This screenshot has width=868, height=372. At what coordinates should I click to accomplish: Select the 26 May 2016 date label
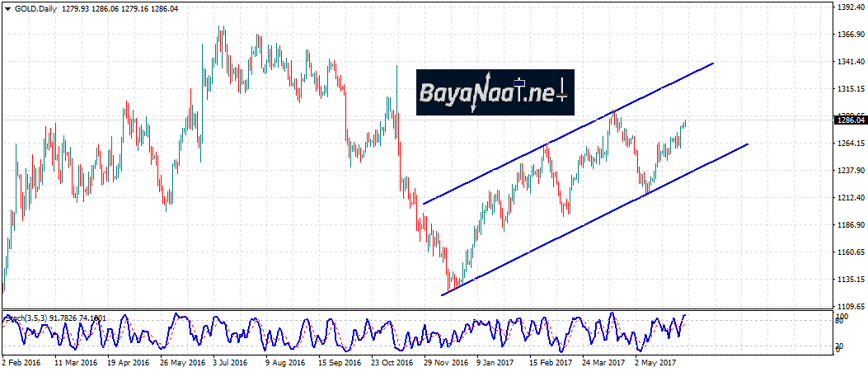click(x=182, y=362)
